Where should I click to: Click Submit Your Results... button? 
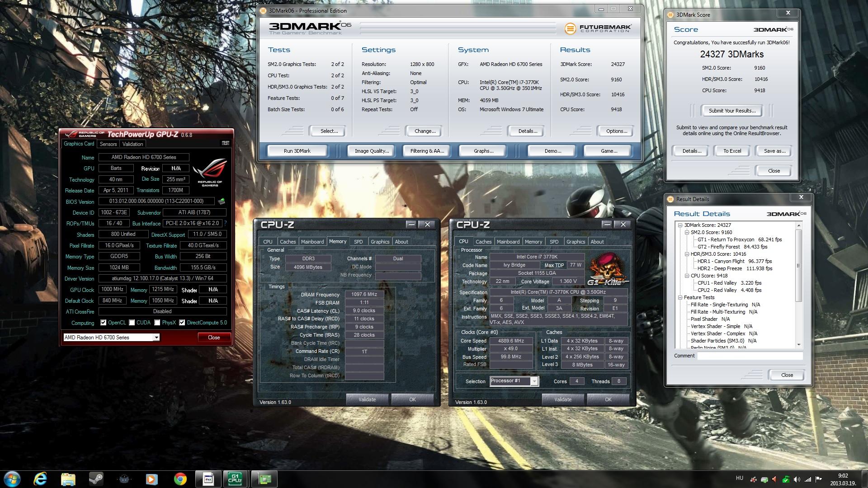click(x=731, y=111)
